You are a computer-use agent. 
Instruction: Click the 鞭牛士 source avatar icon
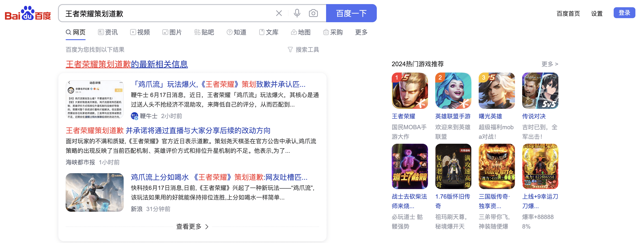(x=135, y=116)
